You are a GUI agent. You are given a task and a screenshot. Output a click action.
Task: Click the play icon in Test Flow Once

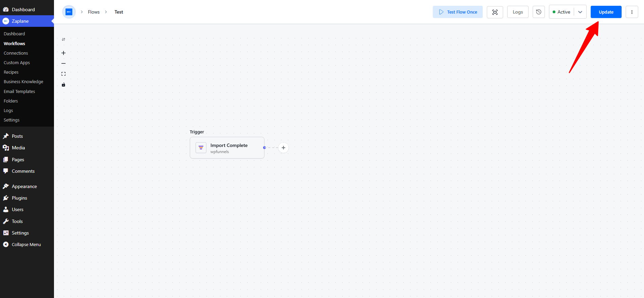click(x=441, y=12)
